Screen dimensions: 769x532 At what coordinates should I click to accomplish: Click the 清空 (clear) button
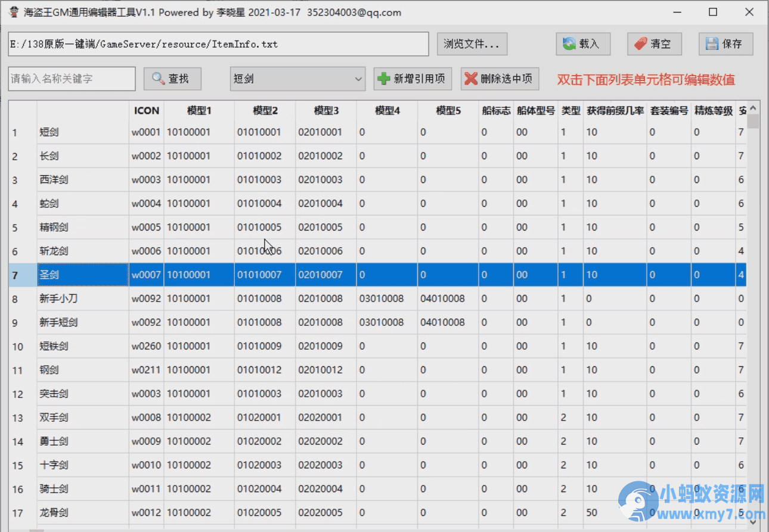point(655,43)
